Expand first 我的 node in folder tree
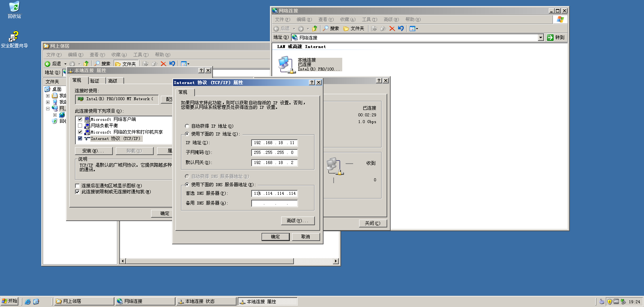This screenshot has height=307, width=644. pyautogui.click(x=48, y=96)
